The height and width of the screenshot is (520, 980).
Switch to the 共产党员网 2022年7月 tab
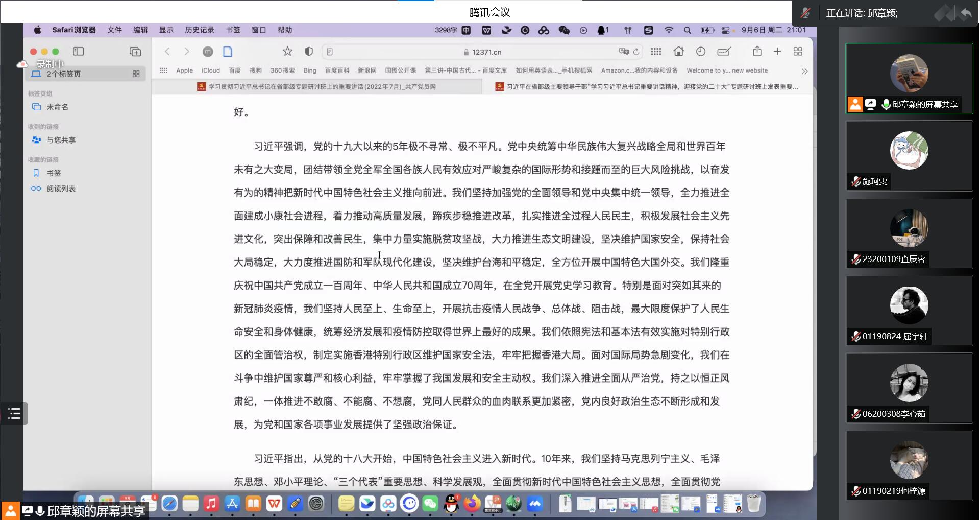point(317,87)
